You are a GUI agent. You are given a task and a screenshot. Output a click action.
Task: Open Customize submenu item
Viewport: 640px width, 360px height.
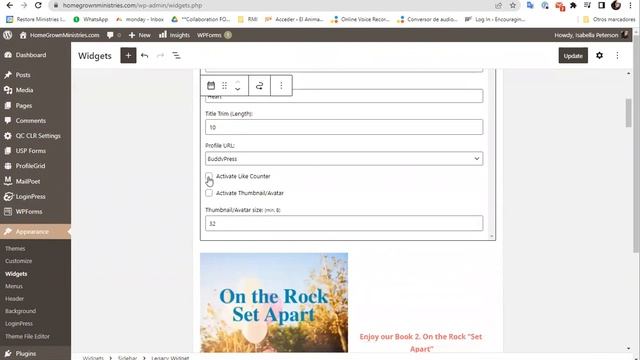pos(18,261)
